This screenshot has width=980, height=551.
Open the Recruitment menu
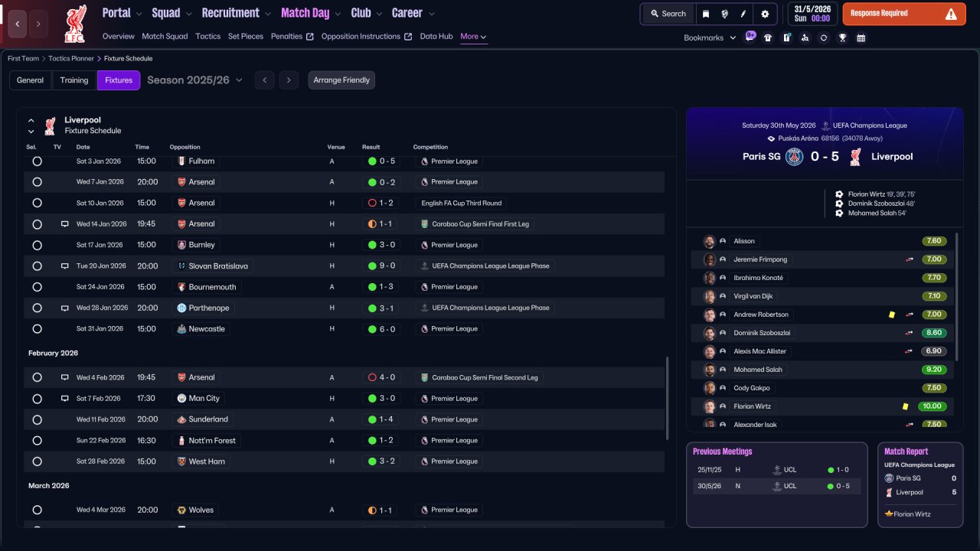[236, 13]
